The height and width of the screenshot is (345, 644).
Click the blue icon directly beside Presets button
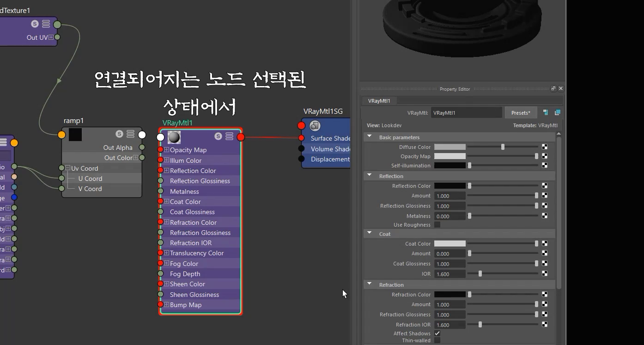pos(546,112)
